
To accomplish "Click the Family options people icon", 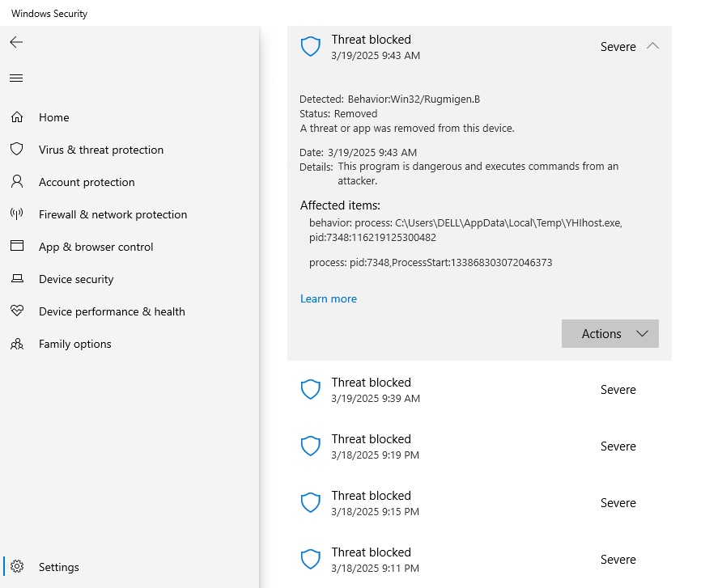I will coord(16,344).
